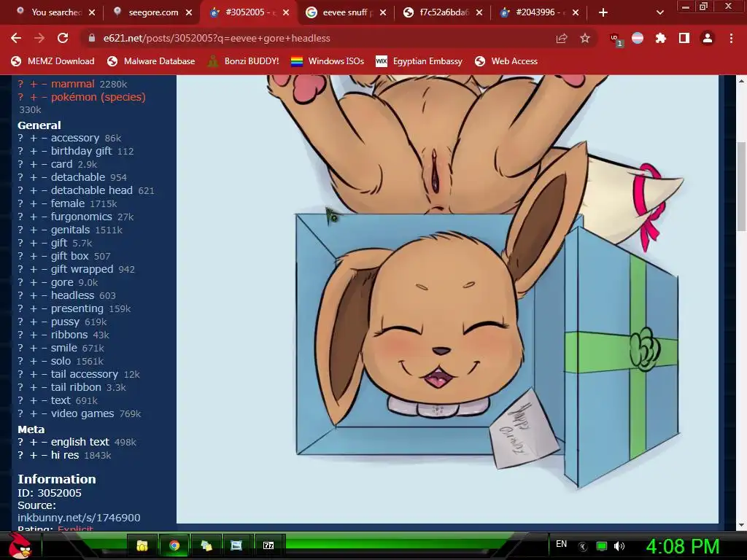Click the 'english text' meta tag
The height and width of the screenshot is (560, 747).
pos(80,442)
